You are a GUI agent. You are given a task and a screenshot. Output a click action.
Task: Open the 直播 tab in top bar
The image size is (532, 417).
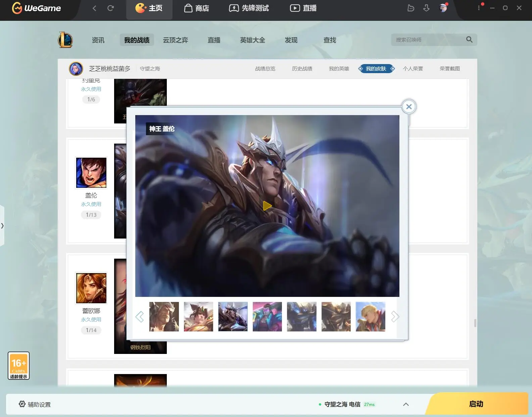tap(303, 8)
